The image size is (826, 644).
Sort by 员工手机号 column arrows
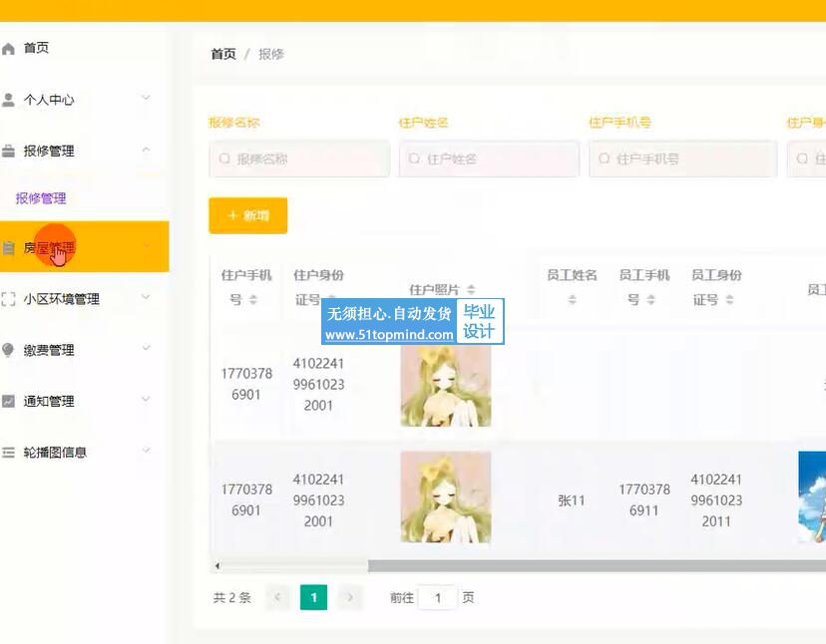651,300
